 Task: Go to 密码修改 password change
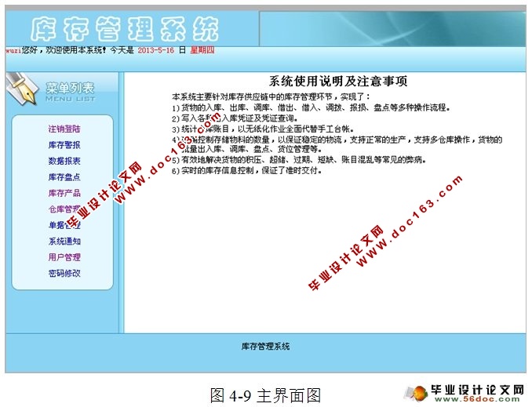(x=64, y=273)
